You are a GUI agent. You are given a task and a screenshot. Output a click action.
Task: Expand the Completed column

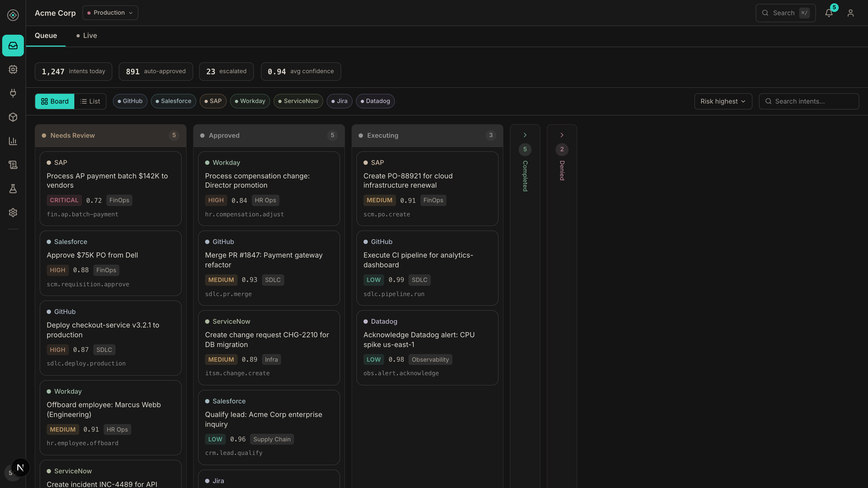525,135
